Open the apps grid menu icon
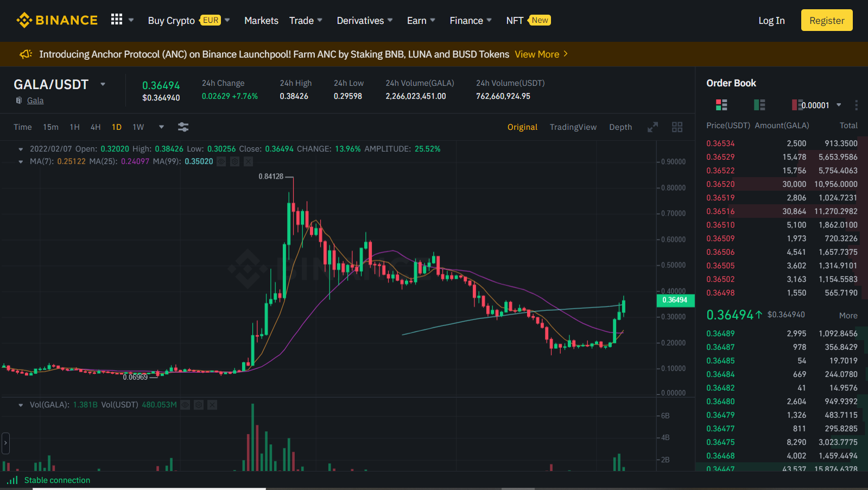868x490 pixels. [x=117, y=20]
